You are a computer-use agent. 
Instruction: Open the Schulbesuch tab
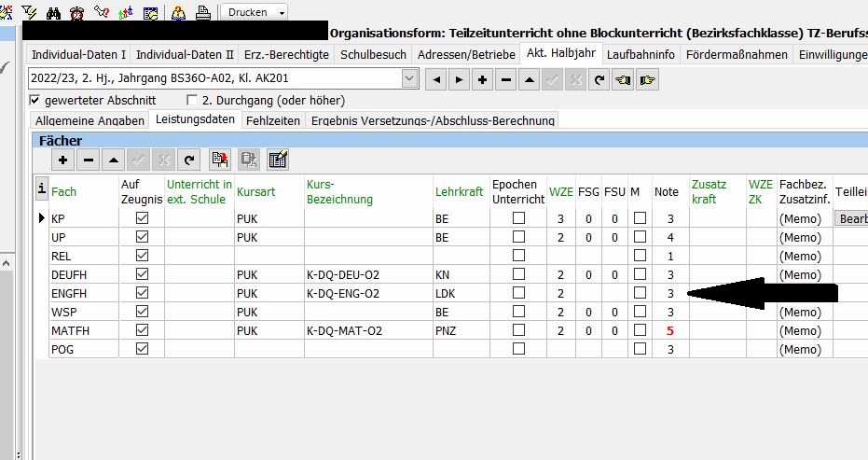pyautogui.click(x=373, y=55)
